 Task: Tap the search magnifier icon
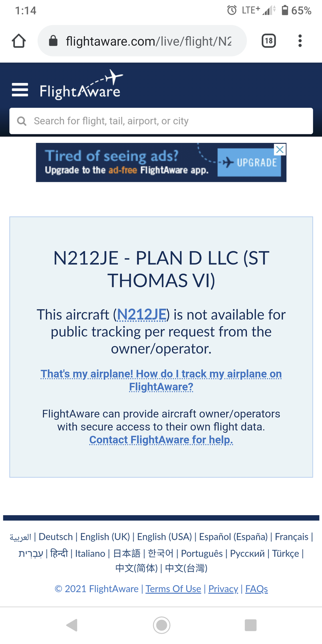(x=22, y=121)
